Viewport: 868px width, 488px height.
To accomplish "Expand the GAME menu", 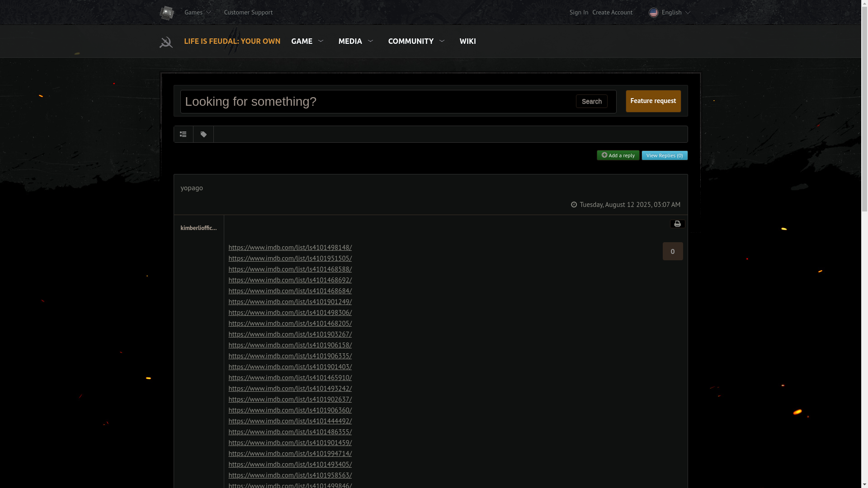I will [x=307, y=41].
